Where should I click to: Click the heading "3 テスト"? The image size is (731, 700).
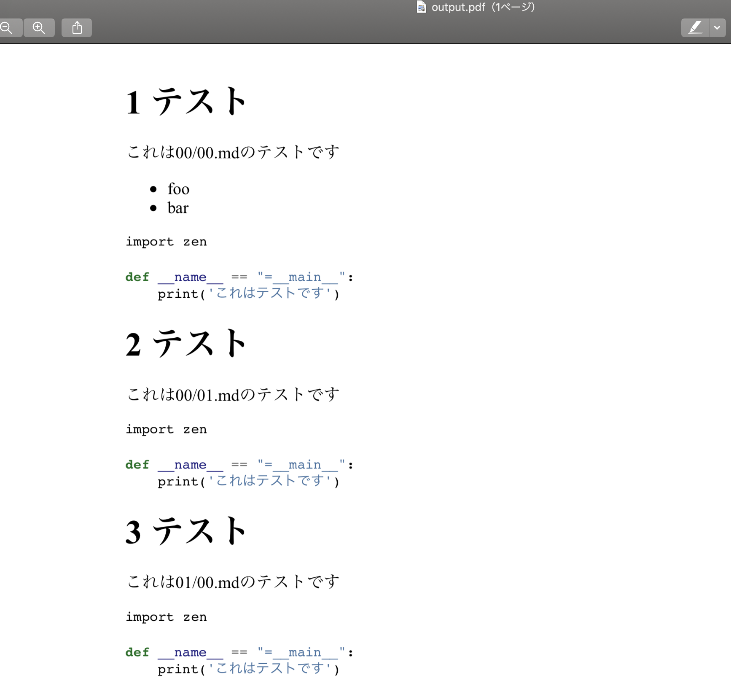click(x=185, y=531)
